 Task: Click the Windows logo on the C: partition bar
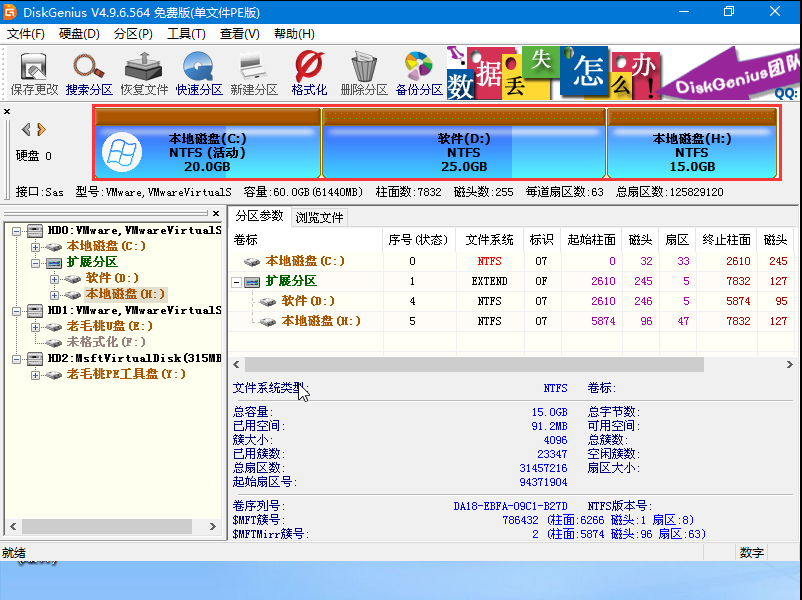122,152
